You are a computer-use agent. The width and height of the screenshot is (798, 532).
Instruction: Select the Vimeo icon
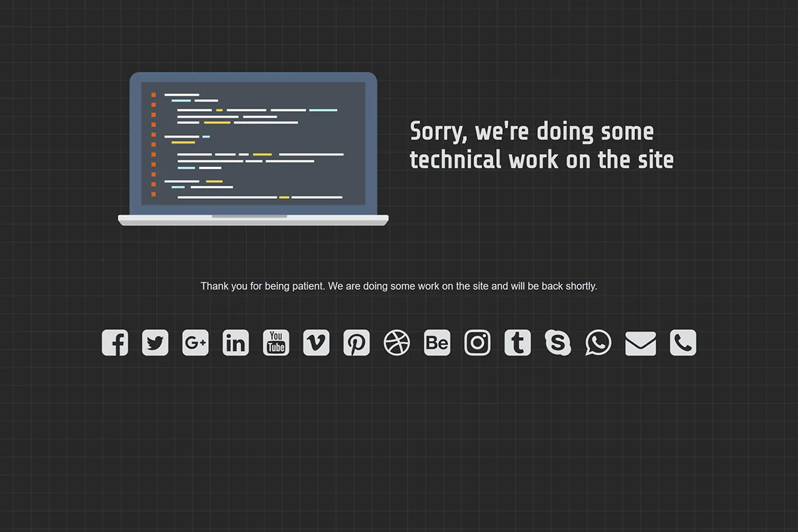coord(316,342)
